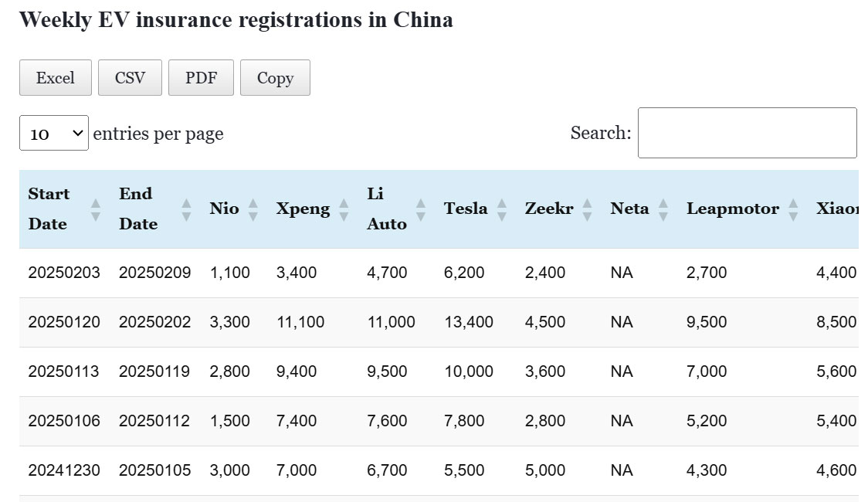Click Leapmotor column sort arrows
The width and height of the screenshot is (868, 502).
(793, 209)
